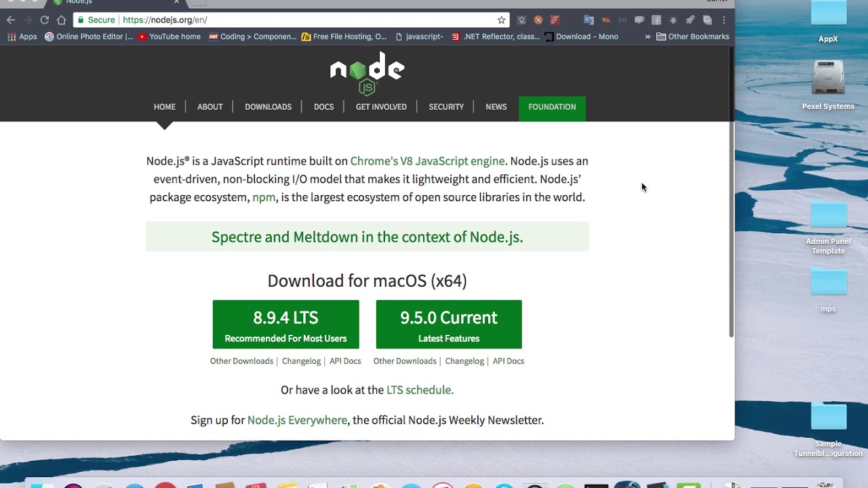The height and width of the screenshot is (488, 868).
Task: Click the address bar showing nodejs.org/en/
Action: [x=292, y=20]
